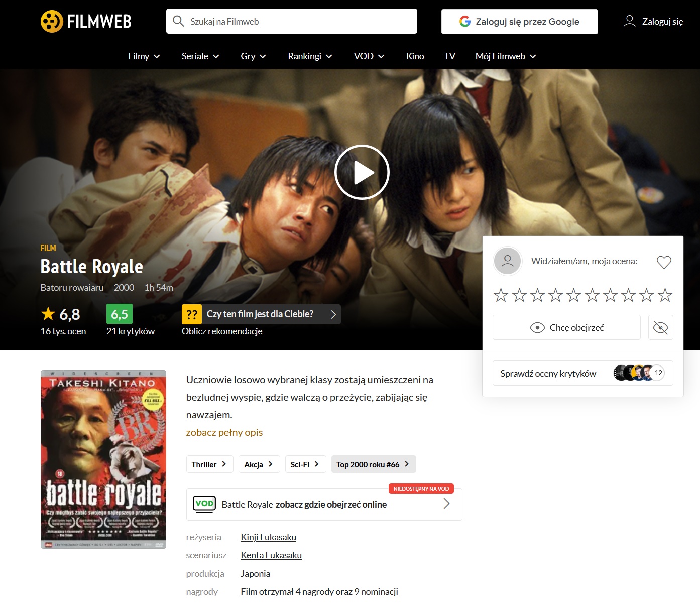The width and height of the screenshot is (700, 610).
Task: Open director Kinji Fukasaku's page
Action: [x=269, y=537]
